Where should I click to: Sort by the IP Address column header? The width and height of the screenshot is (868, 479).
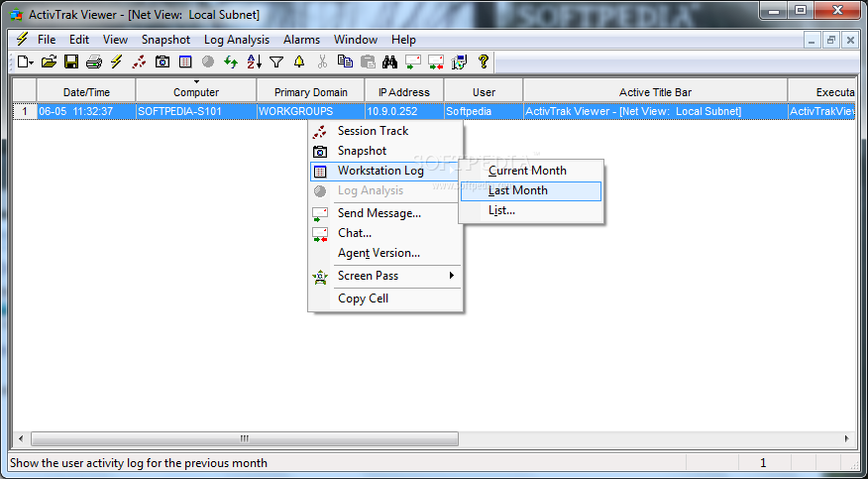click(404, 91)
